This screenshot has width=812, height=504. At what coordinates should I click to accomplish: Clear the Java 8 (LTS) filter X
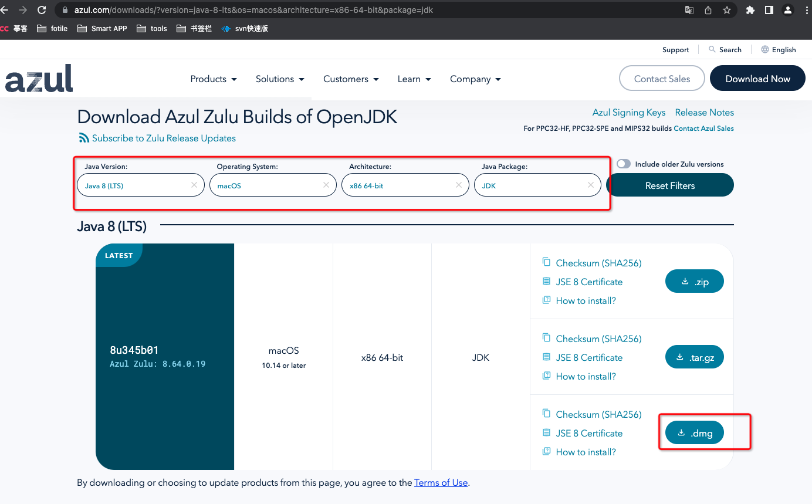point(194,185)
